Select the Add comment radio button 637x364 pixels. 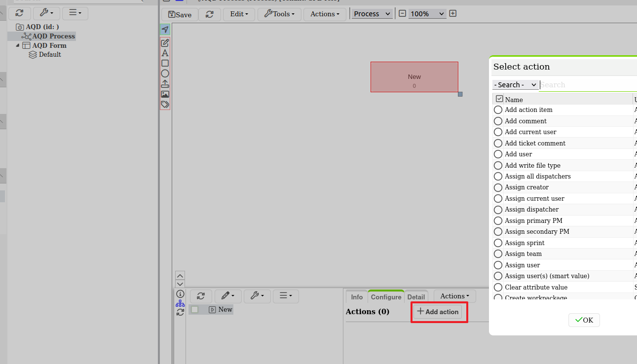(498, 121)
